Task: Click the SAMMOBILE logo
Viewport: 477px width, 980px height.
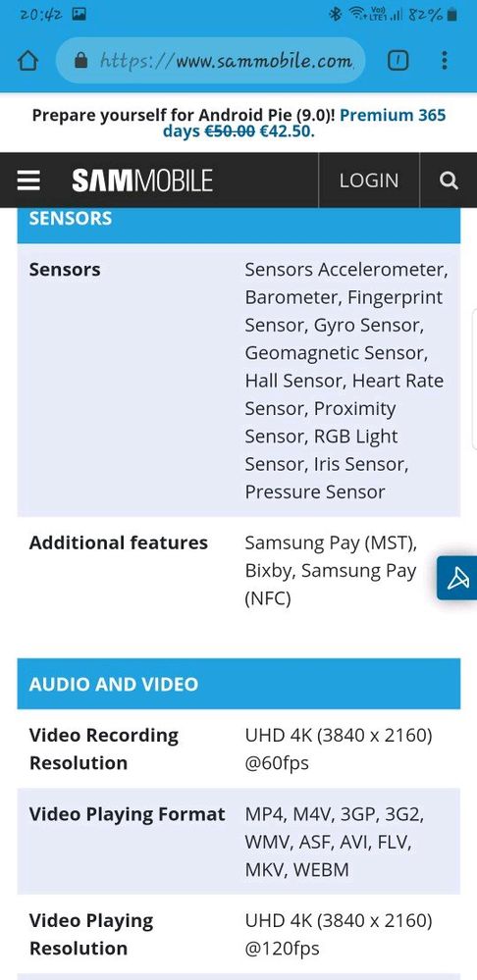Action: [x=142, y=181]
